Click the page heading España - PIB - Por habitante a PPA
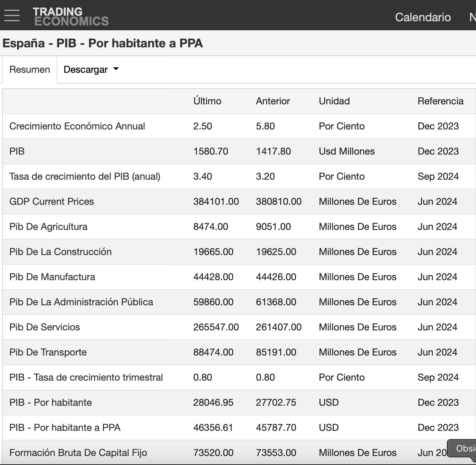Image resolution: width=476 pixels, height=465 pixels. tap(103, 43)
